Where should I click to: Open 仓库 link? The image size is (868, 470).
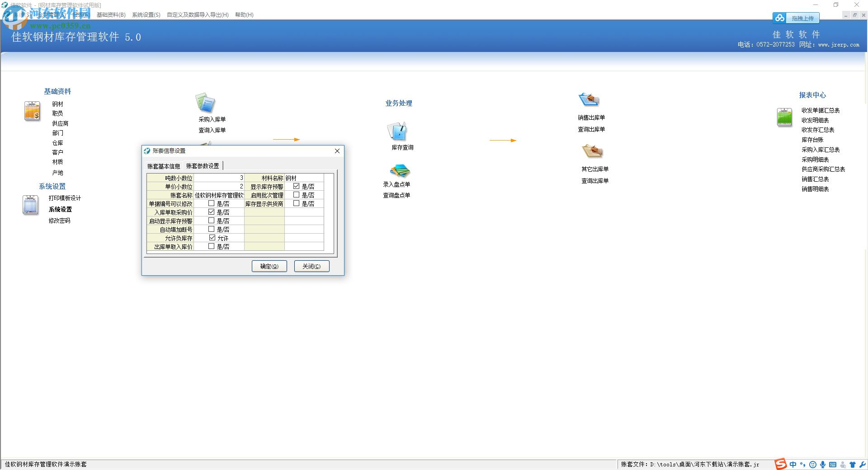(x=57, y=143)
